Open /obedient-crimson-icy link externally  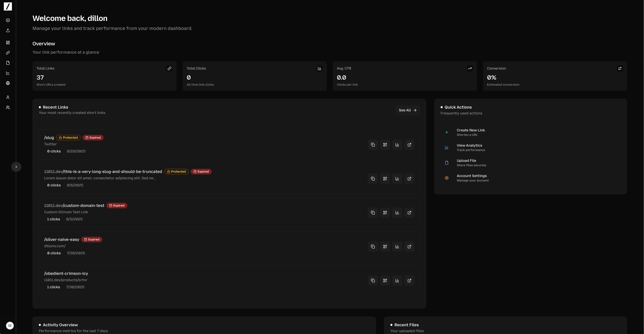(409, 281)
